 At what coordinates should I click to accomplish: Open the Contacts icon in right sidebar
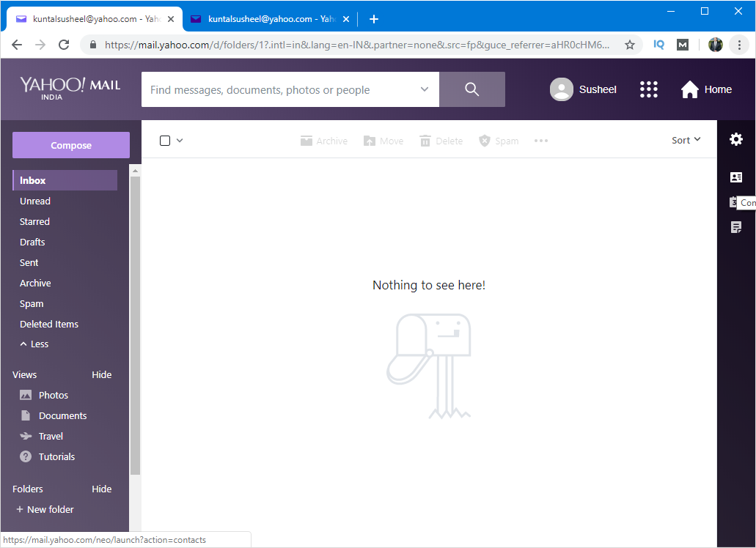735,177
